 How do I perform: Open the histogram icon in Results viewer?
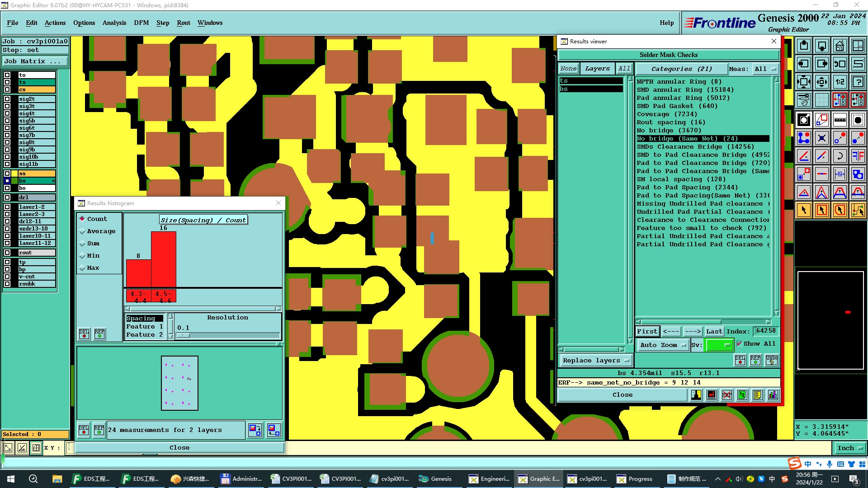click(773, 395)
